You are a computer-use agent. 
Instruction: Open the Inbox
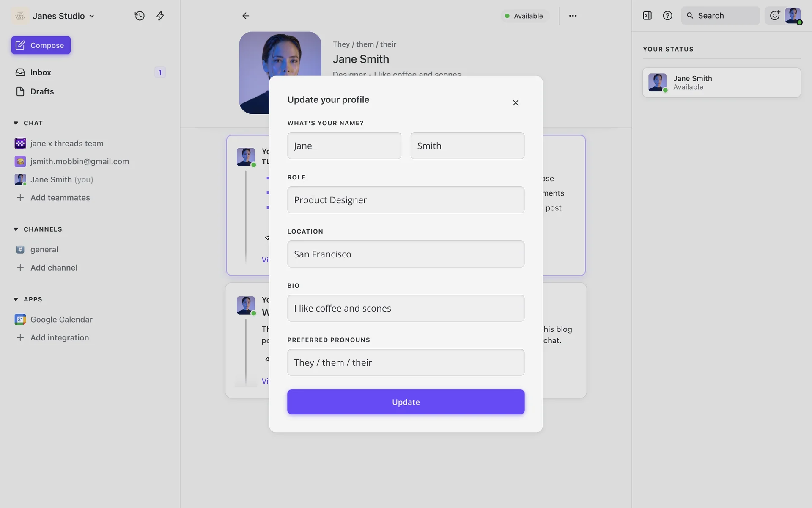41,72
